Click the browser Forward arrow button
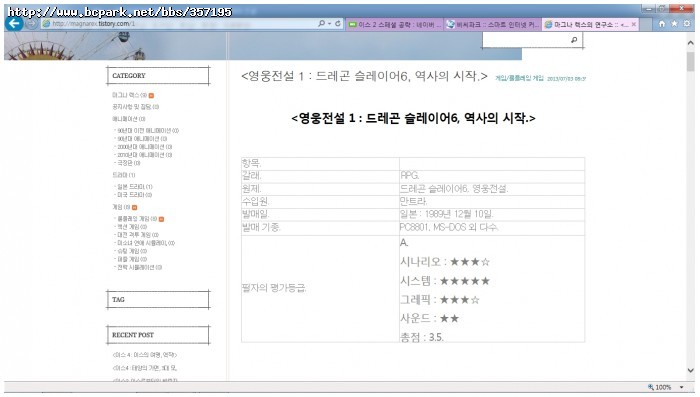The height and width of the screenshot is (397, 700). 31,24
